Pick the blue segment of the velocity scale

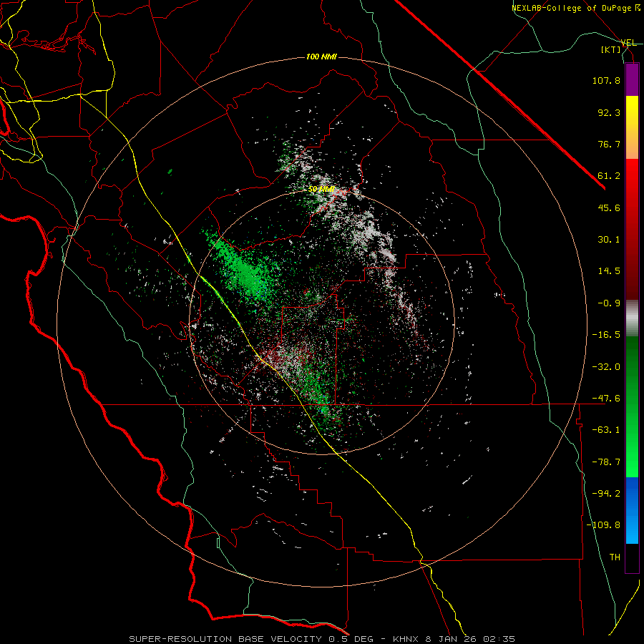click(x=632, y=510)
